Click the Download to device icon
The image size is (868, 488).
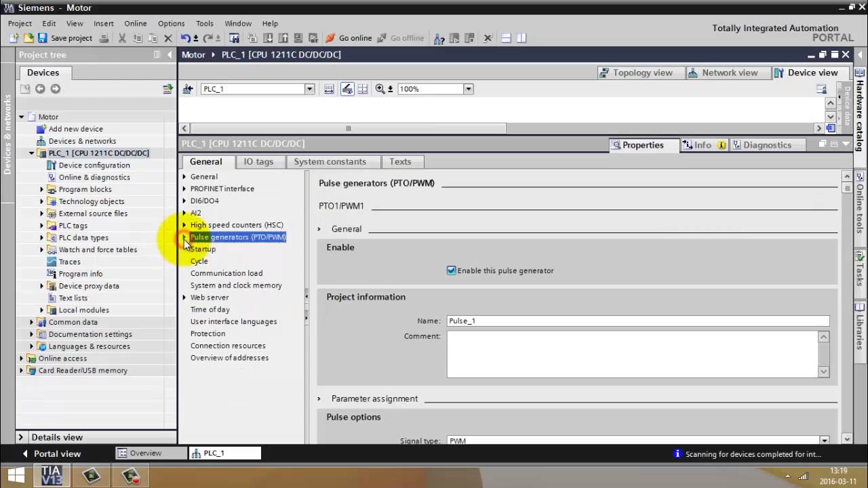coord(268,38)
